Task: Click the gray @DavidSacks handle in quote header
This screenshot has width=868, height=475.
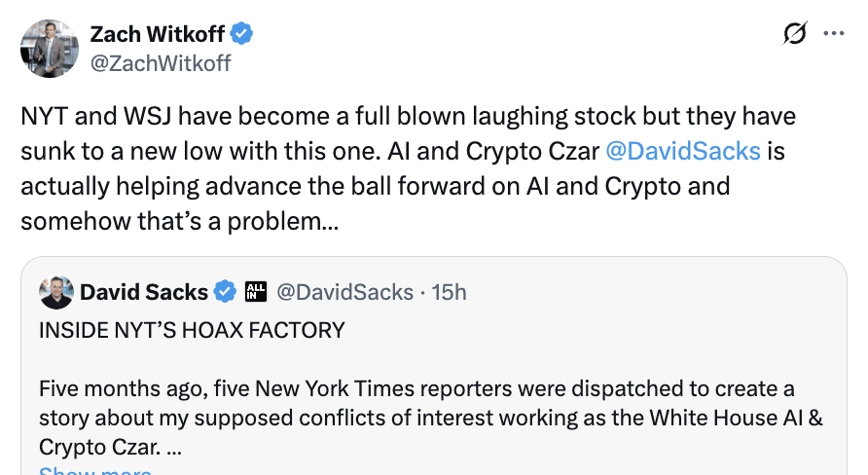Action: 345,292
